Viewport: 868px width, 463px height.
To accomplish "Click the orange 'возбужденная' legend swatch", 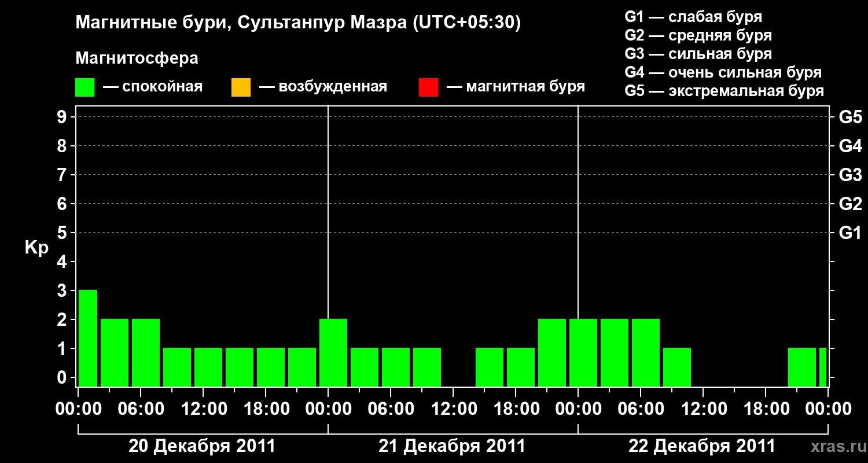I will pyautogui.click(x=241, y=87).
